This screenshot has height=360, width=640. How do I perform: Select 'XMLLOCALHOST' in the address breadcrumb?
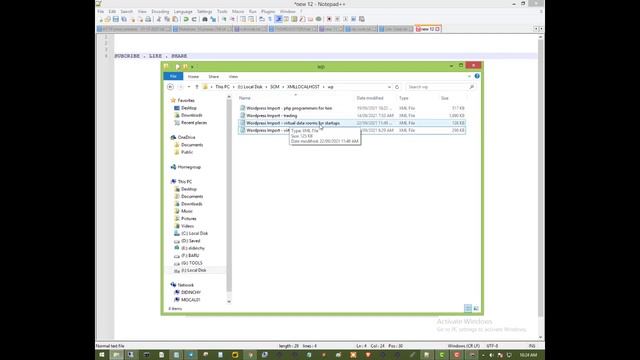[303, 87]
